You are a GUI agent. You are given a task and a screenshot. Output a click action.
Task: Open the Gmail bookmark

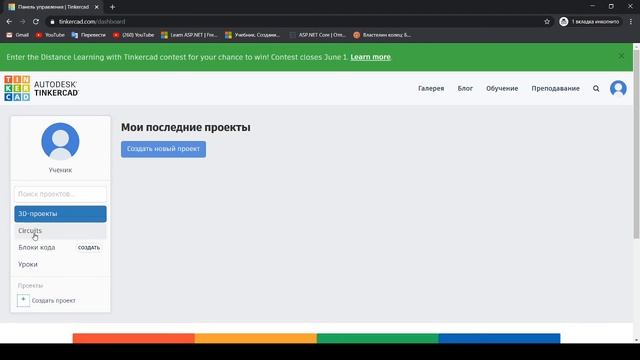18,35
